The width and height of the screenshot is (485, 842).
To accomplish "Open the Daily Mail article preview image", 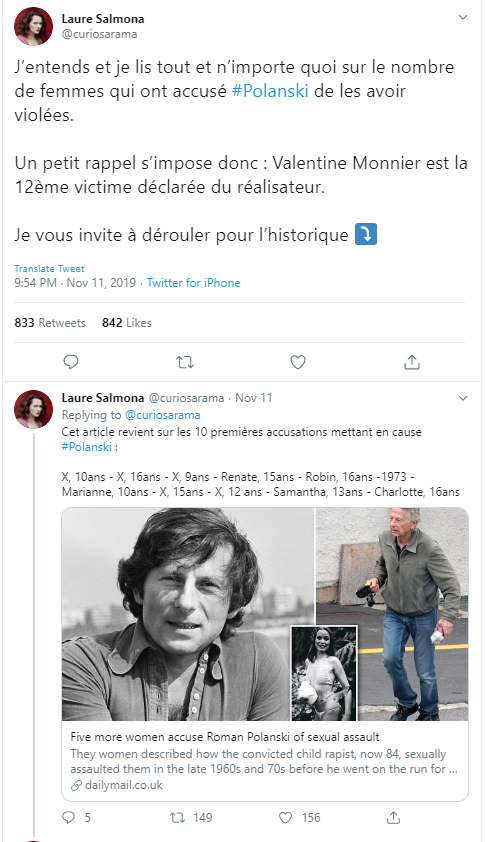I will click(265, 614).
